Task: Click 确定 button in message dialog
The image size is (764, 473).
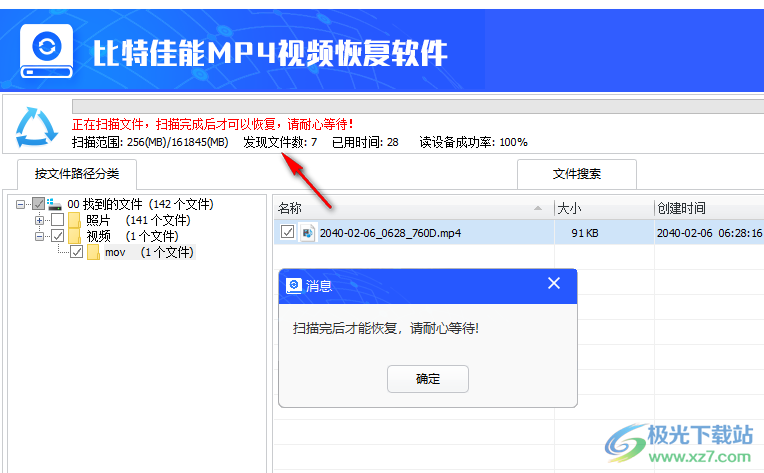Action: coord(428,379)
